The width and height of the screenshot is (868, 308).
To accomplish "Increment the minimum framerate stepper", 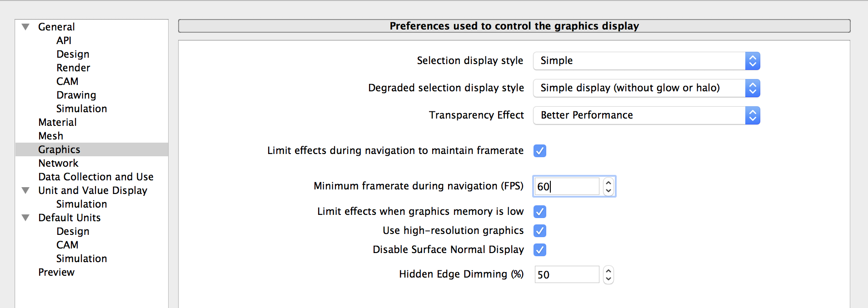I will pos(609,182).
